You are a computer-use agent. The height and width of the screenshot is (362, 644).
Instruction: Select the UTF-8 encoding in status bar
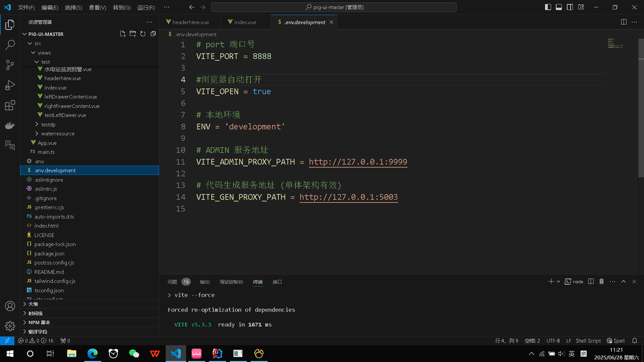point(553,341)
